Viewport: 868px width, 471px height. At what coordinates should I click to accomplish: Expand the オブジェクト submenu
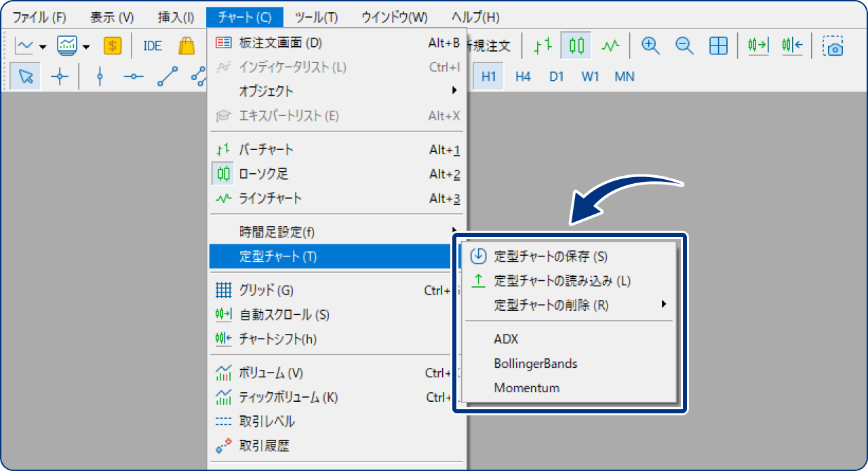pyautogui.click(x=271, y=92)
